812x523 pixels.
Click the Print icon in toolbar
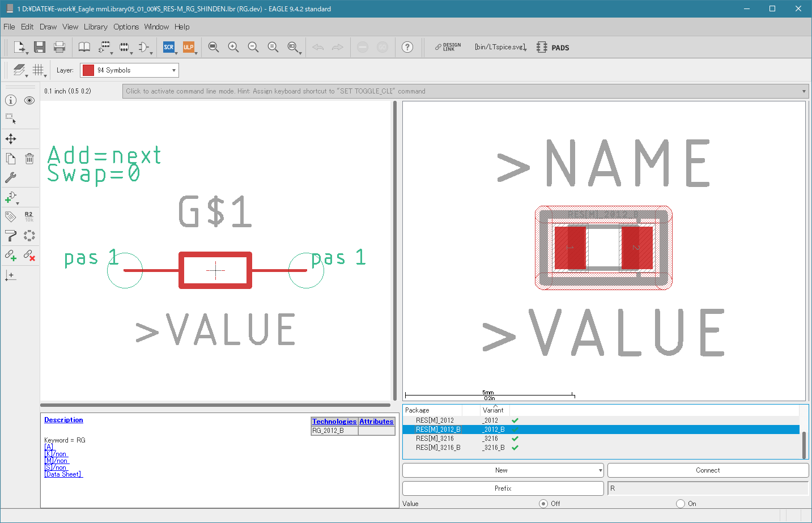[59, 47]
